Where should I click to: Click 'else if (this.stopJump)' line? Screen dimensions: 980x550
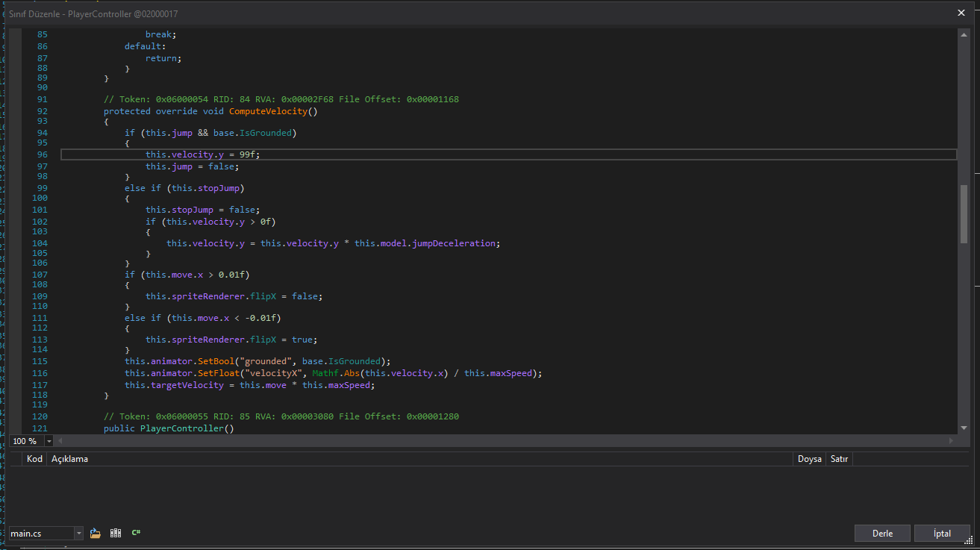(x=184, y=188)
